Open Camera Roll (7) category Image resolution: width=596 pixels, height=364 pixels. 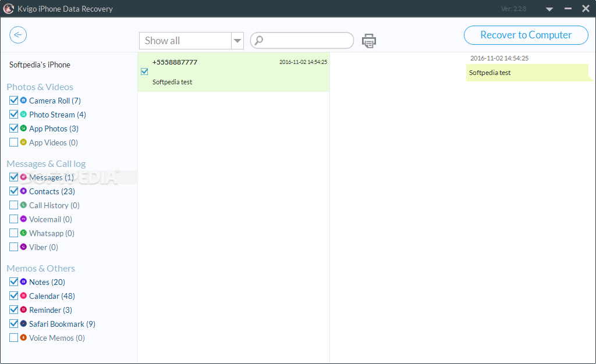55,101
